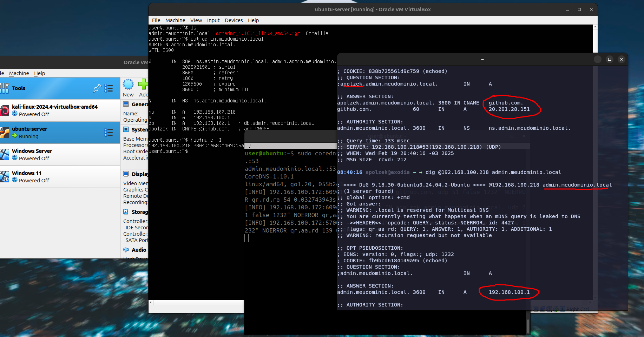Click the new-tab icon in the middle terminal
Screen dimensions: 644x337
(248, 146)
